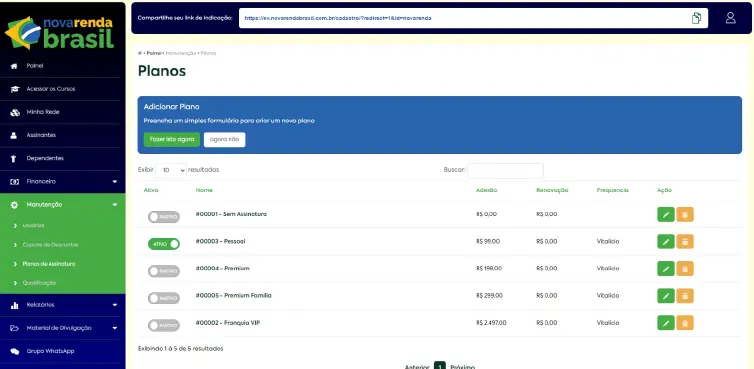Focus the Buscar search field

(505, 170)
